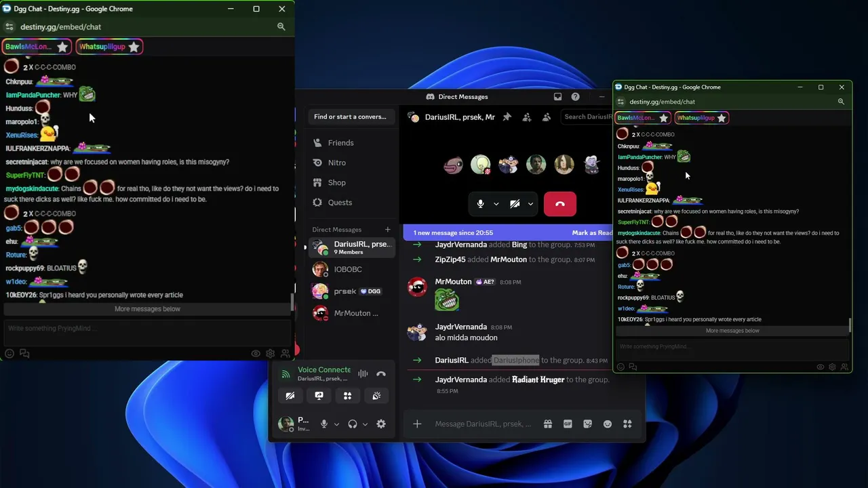This screenshot has height=488, width=868.
Task: Toggle the eye focus icon in right Dgg Chat
Action: (x=820, y=367)
